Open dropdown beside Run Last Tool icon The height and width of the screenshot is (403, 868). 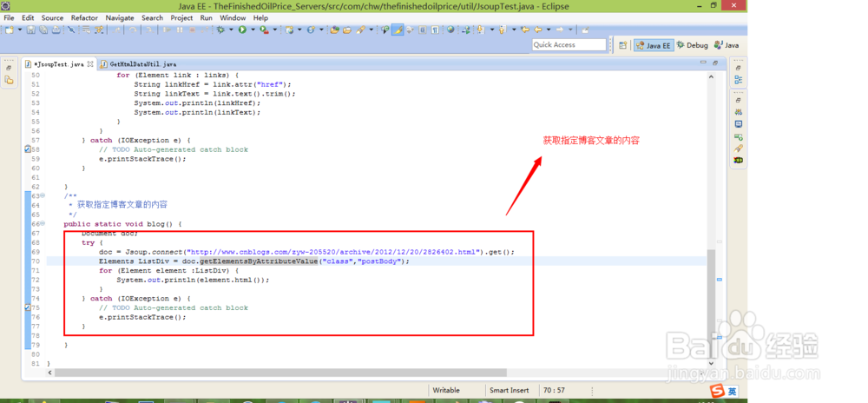pos(274,30)
